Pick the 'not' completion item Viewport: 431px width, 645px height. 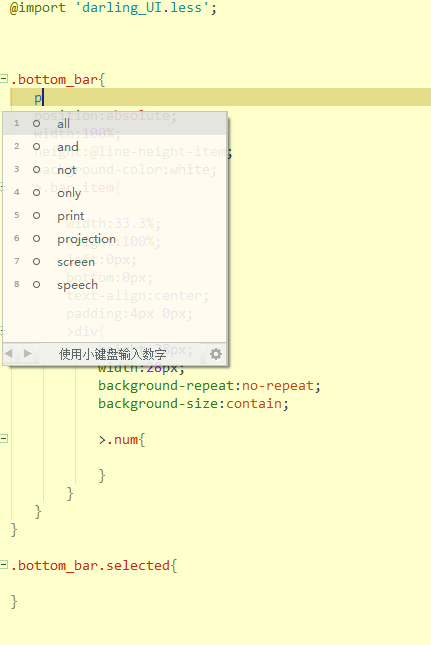115,169
